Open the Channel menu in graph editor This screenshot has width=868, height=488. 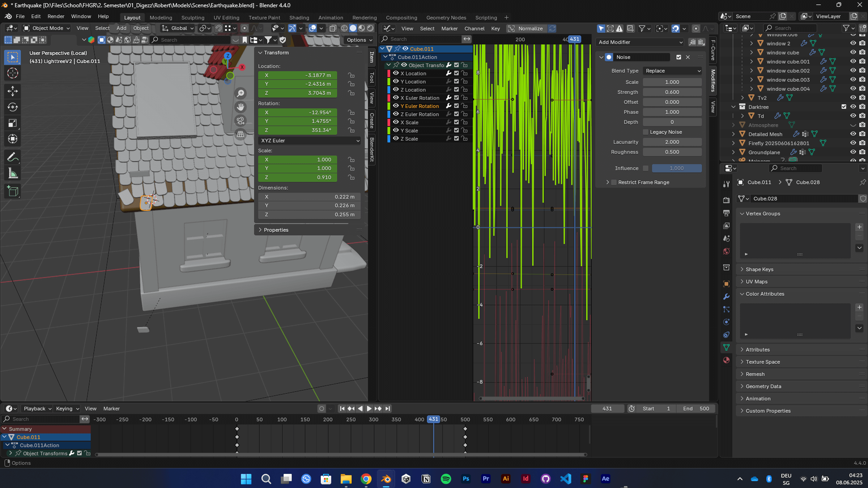tap(474, 28)
